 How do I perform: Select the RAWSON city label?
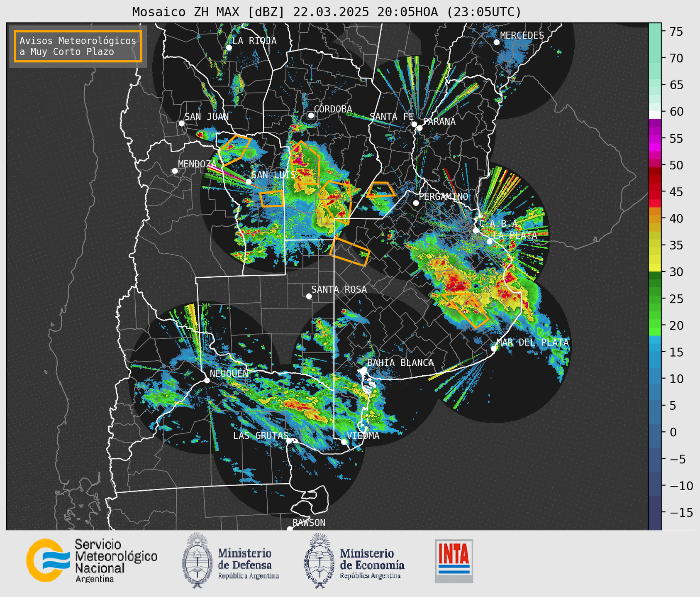[x=309, y=523]
